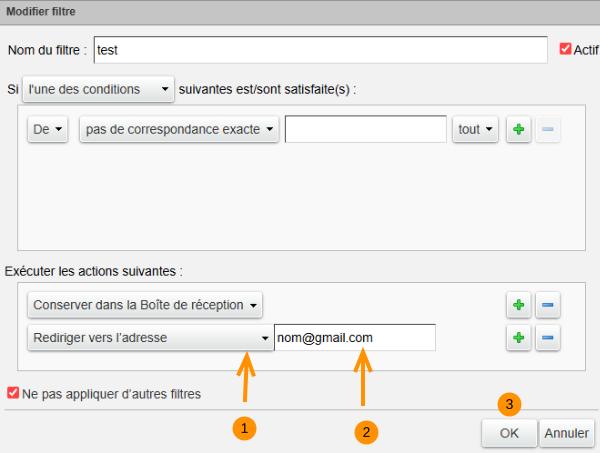
Task: Delete the 'Rediriger vers l'adresse' action row
Action: tap(547, 338)
